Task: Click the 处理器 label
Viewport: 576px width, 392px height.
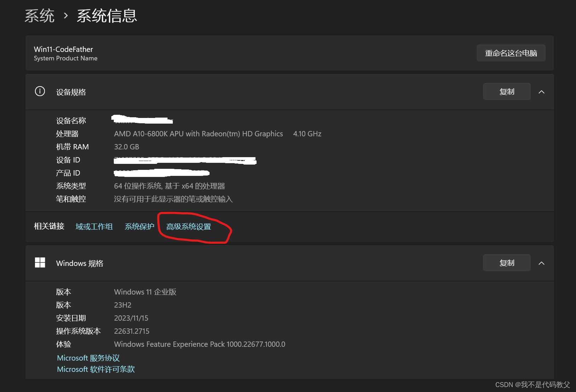Action: click(x=67, y=134)
